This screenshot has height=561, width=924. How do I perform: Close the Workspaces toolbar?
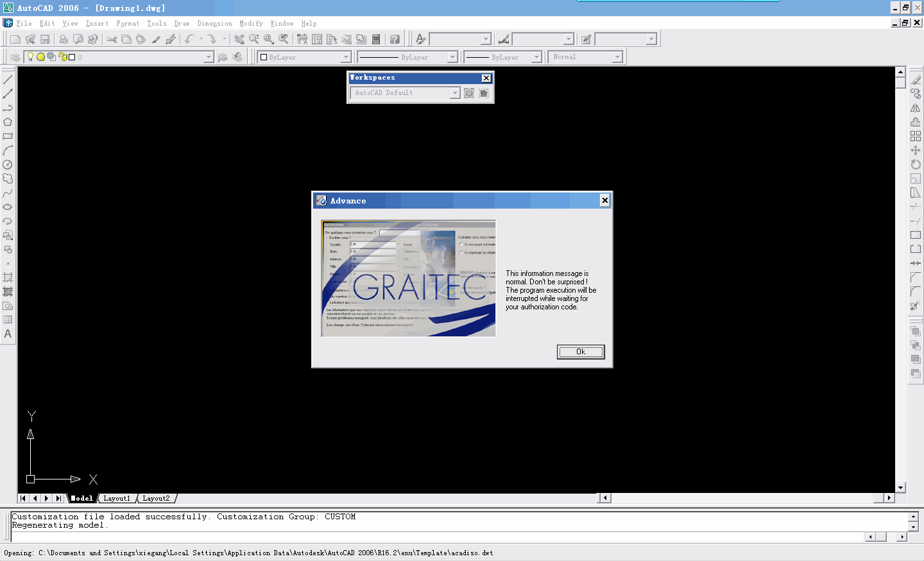(486, 78)
